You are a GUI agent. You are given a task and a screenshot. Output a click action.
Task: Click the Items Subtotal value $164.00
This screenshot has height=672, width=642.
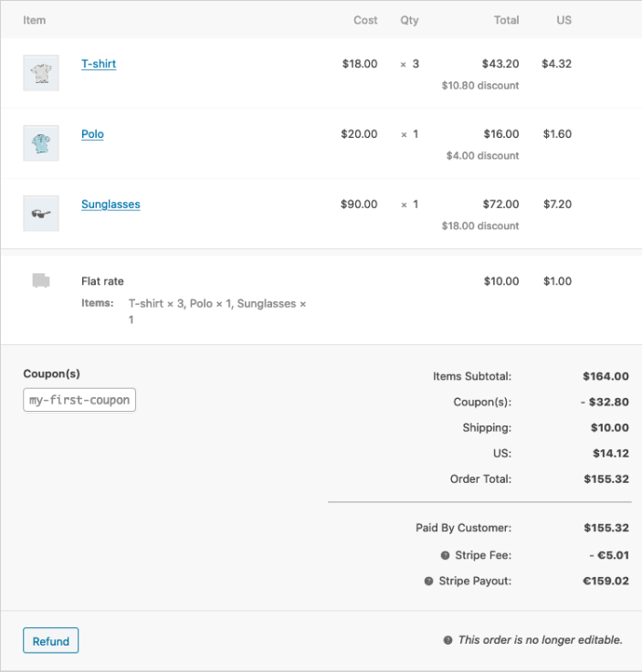pos(605,376)
